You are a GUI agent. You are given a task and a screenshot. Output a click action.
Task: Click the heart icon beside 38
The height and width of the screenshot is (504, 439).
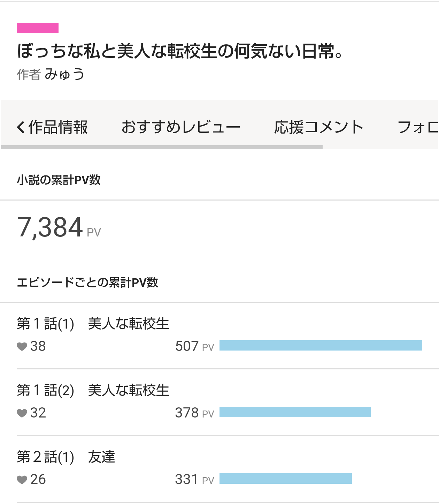coord(22,346)
